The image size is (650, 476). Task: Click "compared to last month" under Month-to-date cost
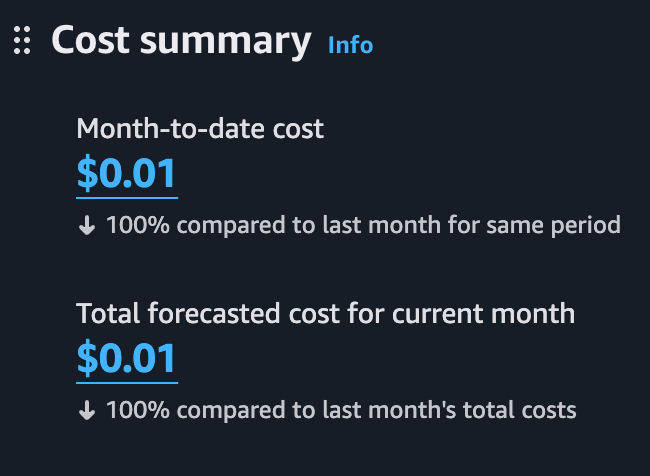[271, 225]
